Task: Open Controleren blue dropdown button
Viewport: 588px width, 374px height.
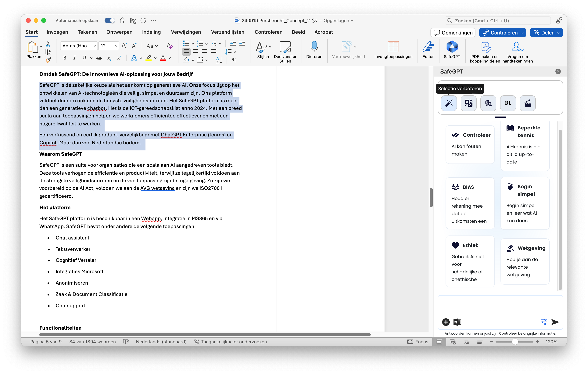Action: point(502,33)
